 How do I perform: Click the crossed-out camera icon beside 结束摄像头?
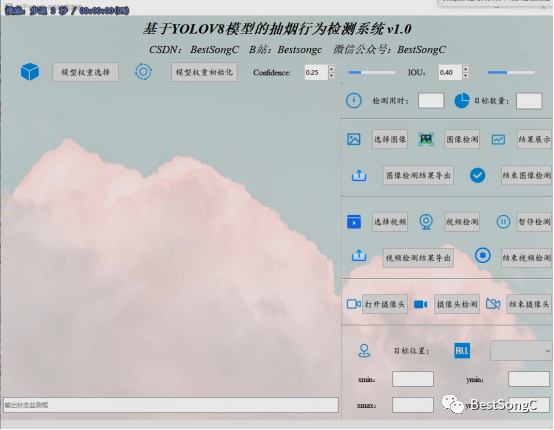493,304
